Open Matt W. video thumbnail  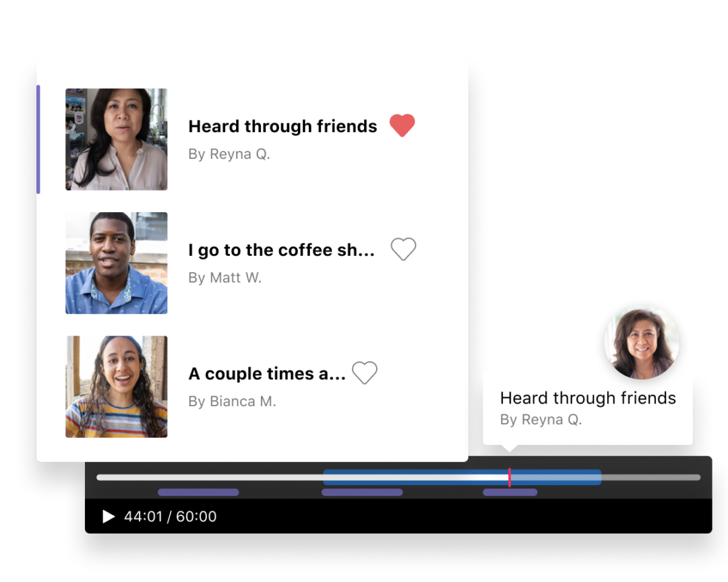(x=116, y=263)
